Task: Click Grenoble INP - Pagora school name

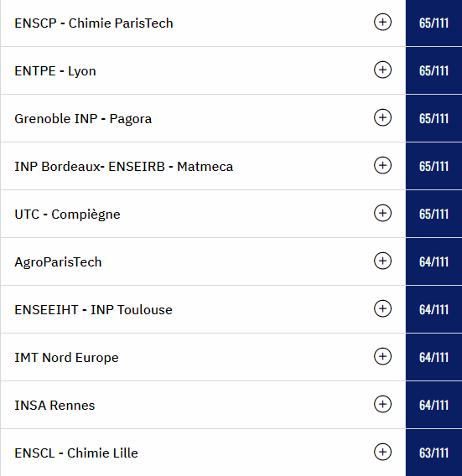Action: [83, 119]
